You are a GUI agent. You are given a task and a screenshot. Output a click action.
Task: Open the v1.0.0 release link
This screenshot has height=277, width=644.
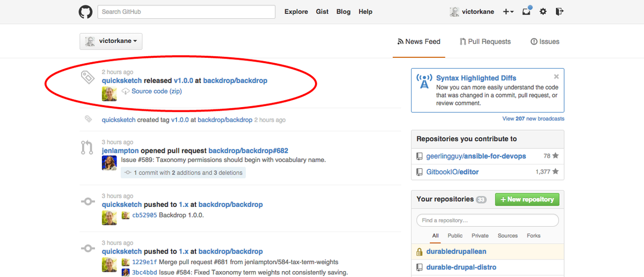click(x=183, y=80)
